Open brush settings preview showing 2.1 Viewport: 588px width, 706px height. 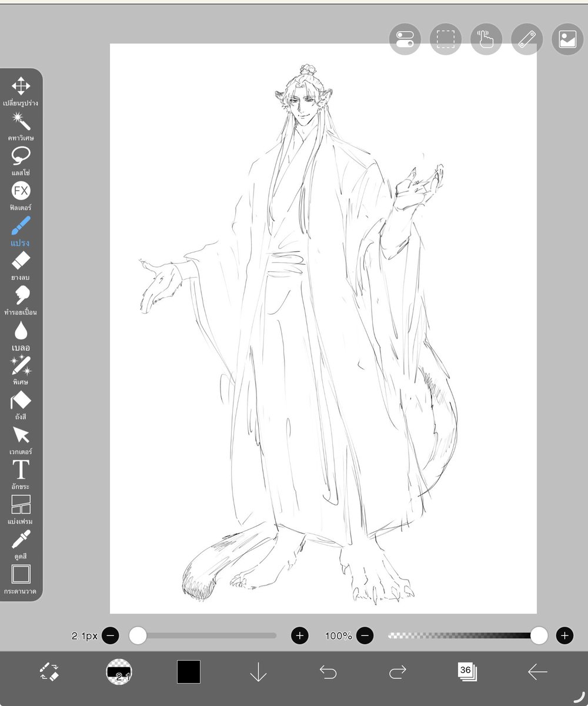click(x=119, y=672)
